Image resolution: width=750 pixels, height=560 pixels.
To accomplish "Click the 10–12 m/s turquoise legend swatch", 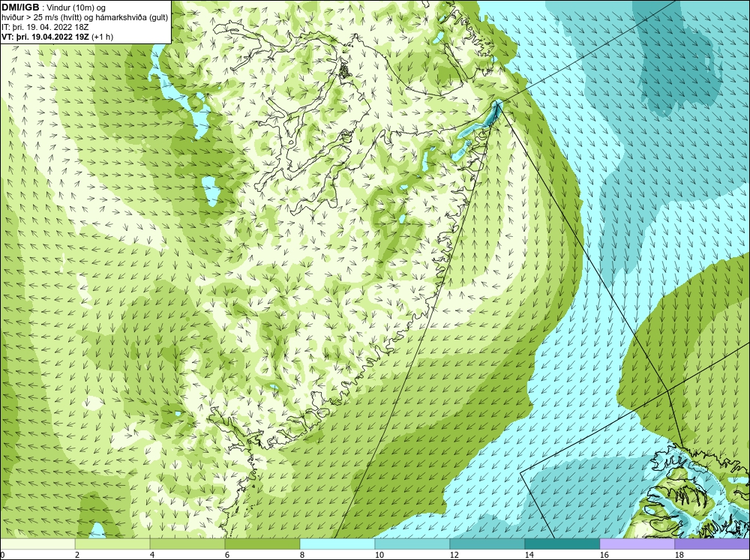I will [x=412, y=544].
